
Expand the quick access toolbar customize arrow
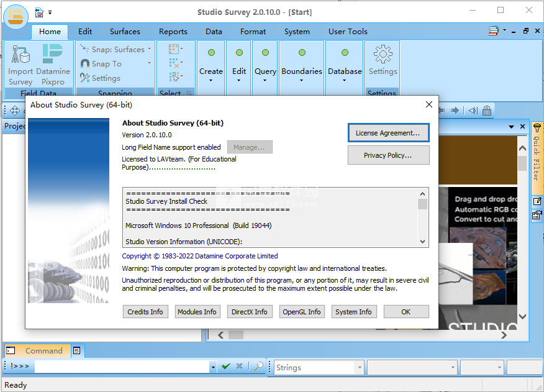(50, 12)
